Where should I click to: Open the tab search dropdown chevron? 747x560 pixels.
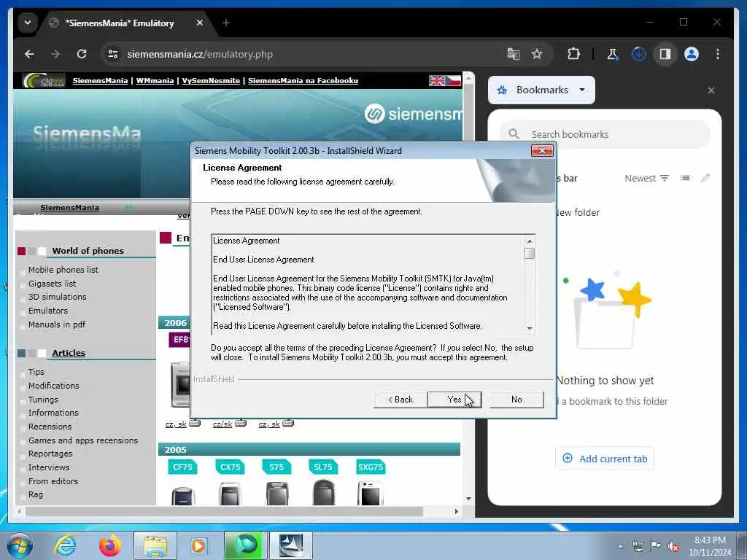[x=28, y=23]
